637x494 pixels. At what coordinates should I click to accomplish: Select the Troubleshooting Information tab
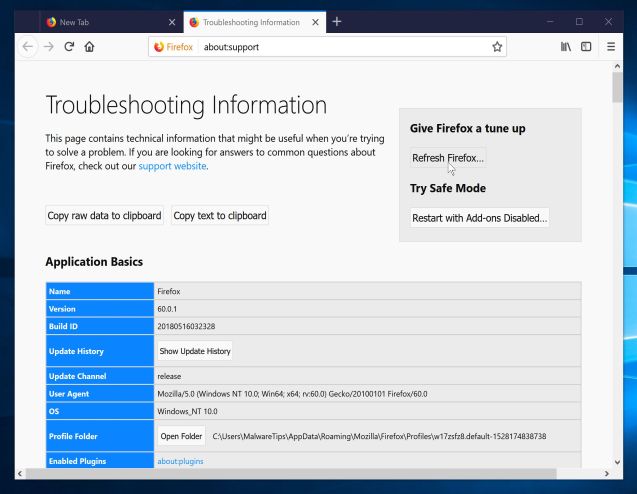(x=250, y=22)
